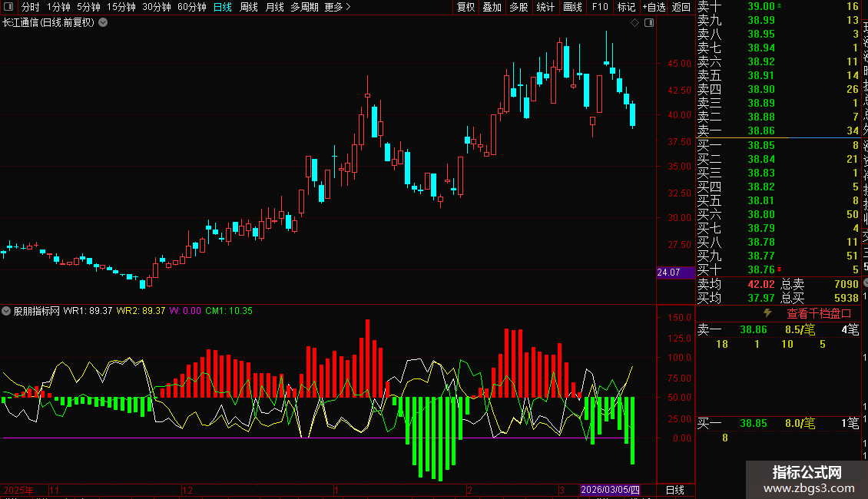Click the 卖均 42.02 value
The height and width of the screenshot is (499, 868).
click(761, 284)
